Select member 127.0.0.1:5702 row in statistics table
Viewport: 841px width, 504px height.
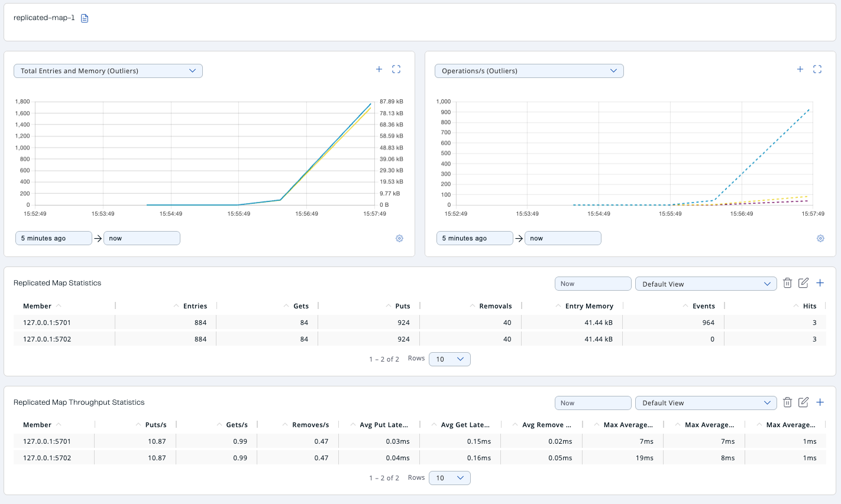(x=47, y=339)
